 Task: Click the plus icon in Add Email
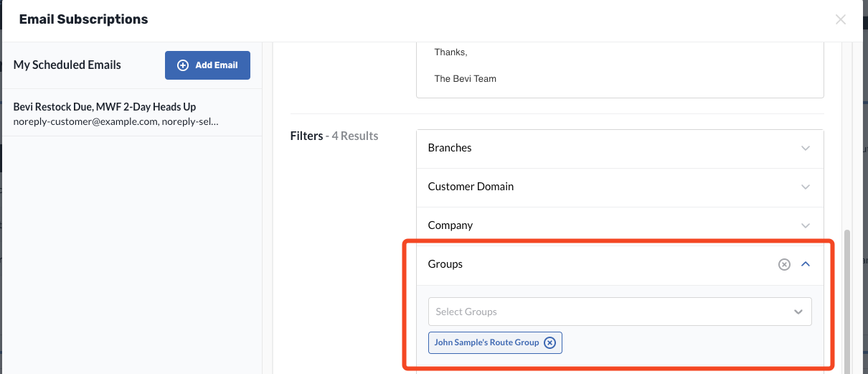[x=183, y=65]
